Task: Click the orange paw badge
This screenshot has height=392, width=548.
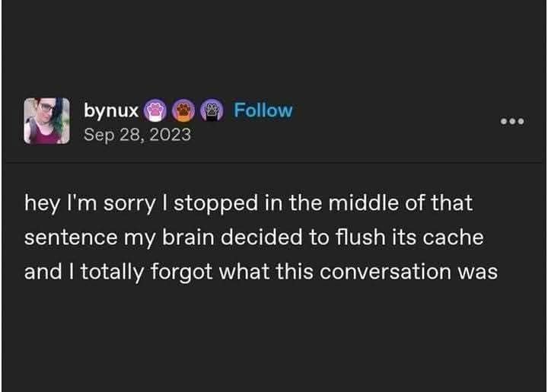Action: pos(183,111)
